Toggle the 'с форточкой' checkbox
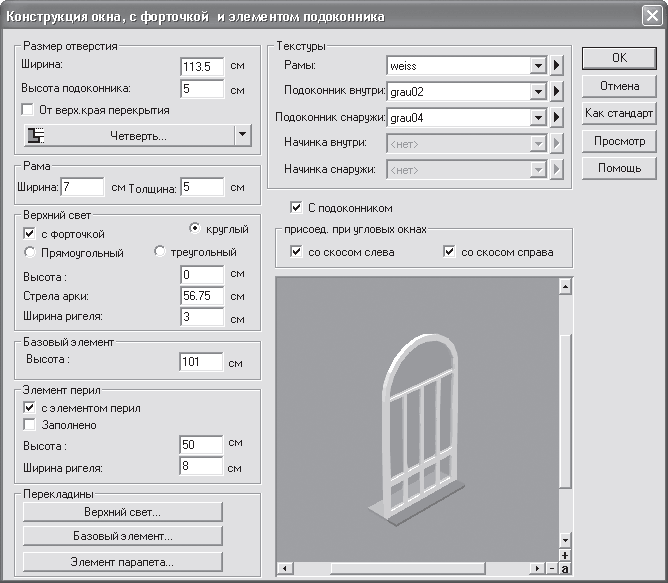The height and width of the screenshot is (583, 668). (x=29, y=234)
